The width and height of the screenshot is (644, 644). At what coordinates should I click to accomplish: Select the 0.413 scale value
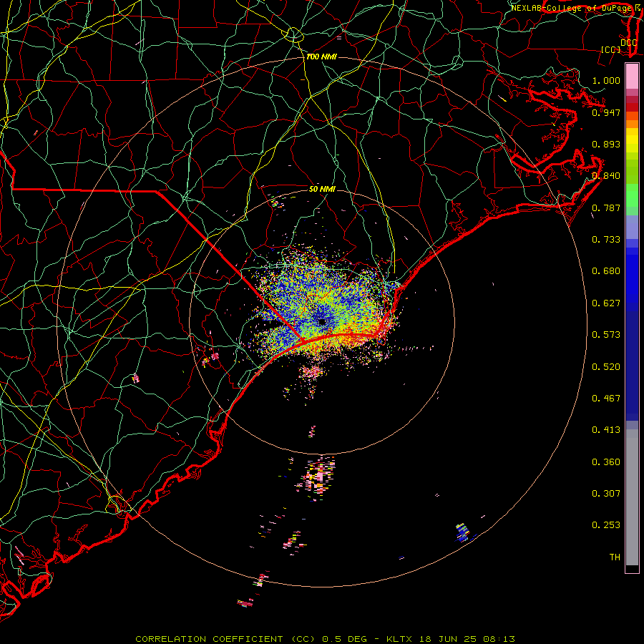(606, 430)
